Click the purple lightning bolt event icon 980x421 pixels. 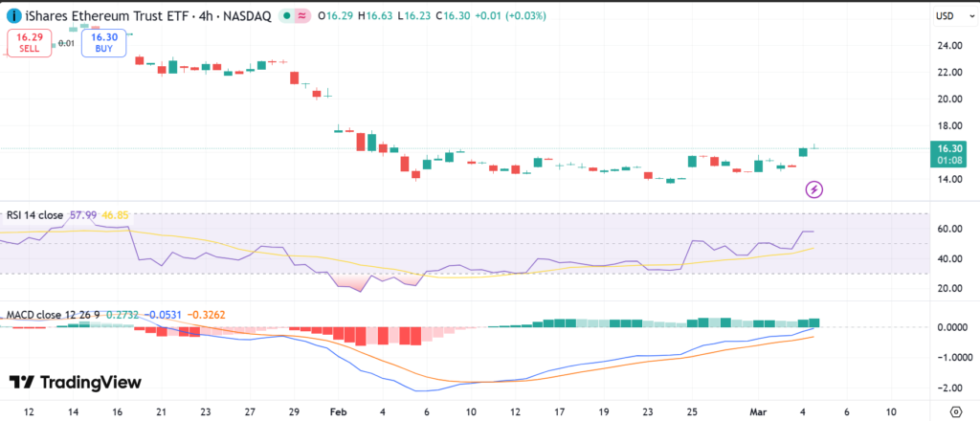[814, 189]
